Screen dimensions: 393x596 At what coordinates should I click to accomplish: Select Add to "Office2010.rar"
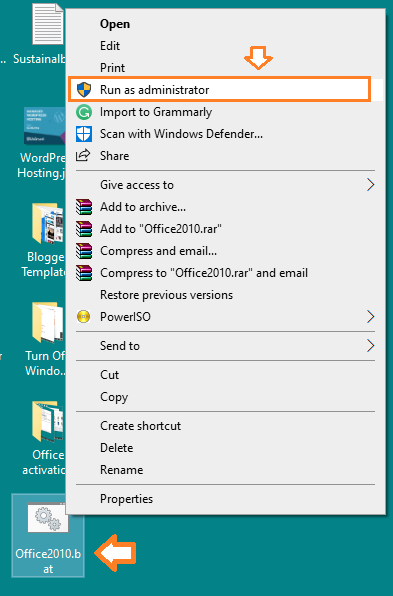(x=161, y=229)
